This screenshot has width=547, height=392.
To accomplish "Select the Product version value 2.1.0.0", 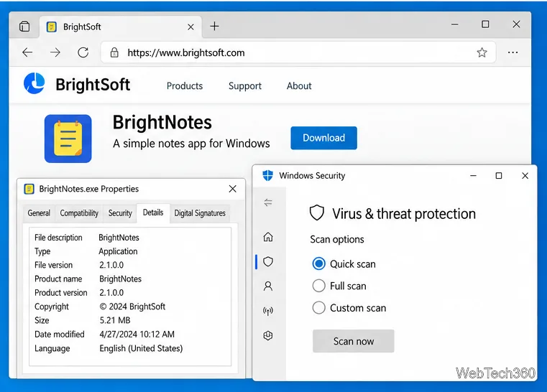I will tap(111, 293).
